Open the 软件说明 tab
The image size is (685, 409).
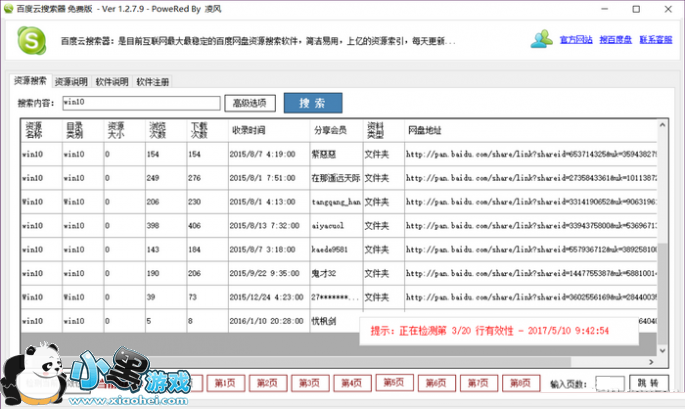click(x=112, y=81)
